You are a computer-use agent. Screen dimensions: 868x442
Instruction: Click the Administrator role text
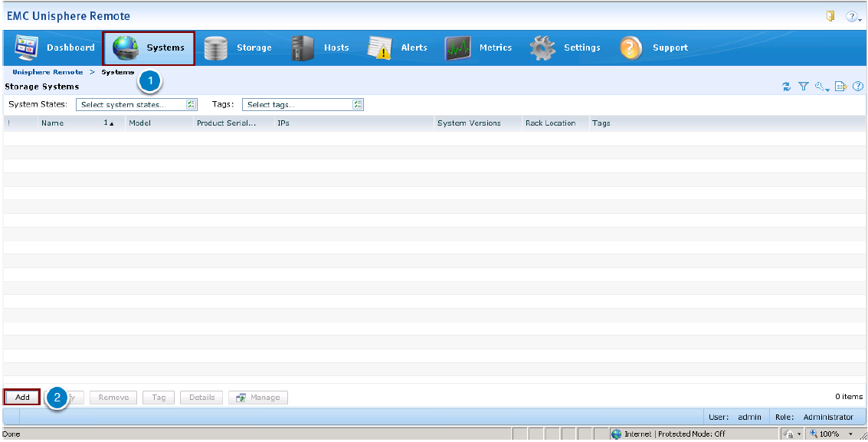828,417
